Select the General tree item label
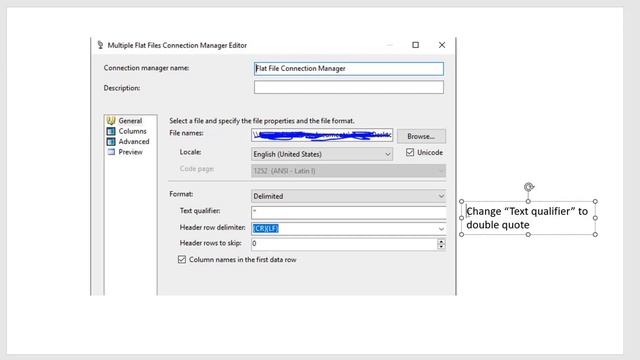 pos(130,121)
